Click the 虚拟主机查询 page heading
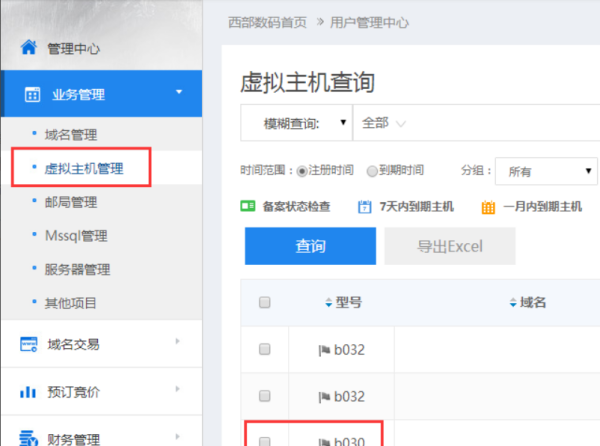Screen dimensions: 600x446 click(307, 82)
